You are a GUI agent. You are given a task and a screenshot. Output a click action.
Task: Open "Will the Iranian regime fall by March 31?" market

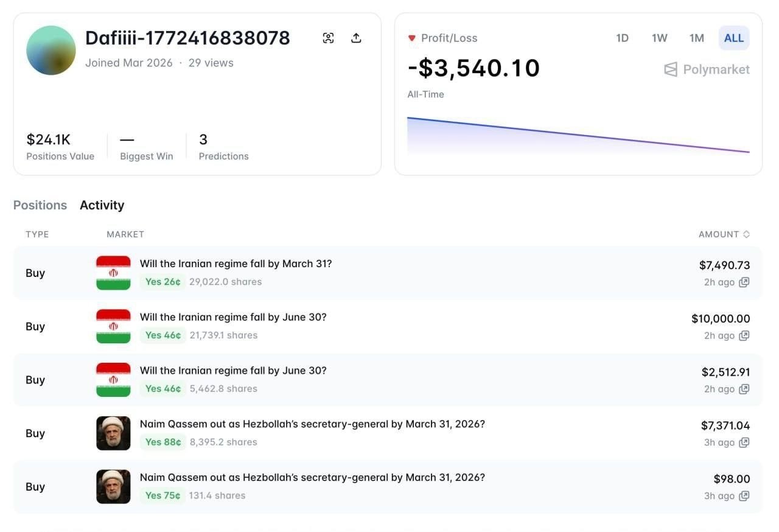[x=236, y=264]
